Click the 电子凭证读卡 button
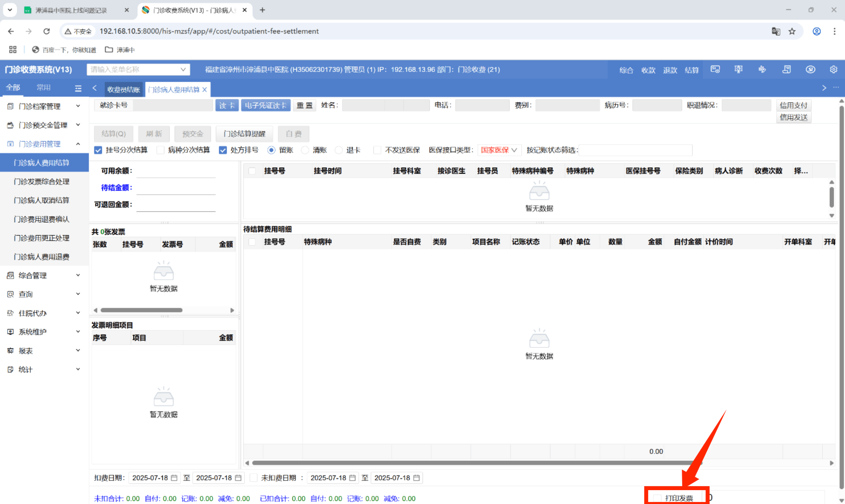The height and width of the screenshot is (504, 845). [x=266, y=106]
